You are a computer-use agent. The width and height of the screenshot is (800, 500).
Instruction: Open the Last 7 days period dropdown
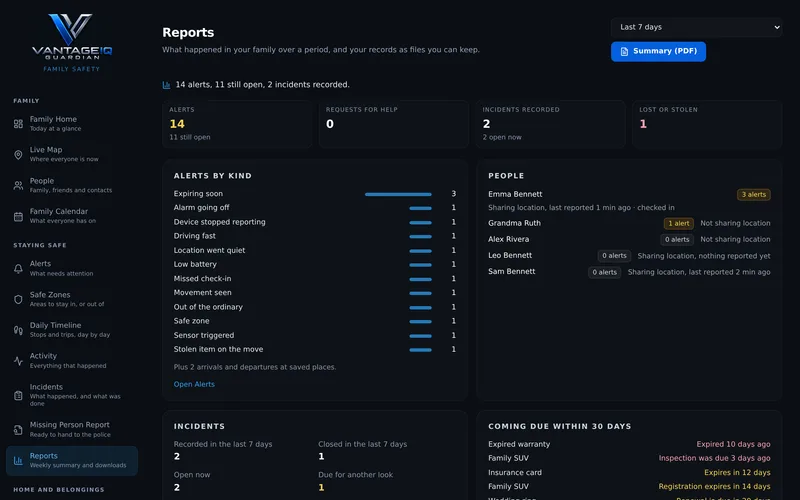click(x=696, y=27)
